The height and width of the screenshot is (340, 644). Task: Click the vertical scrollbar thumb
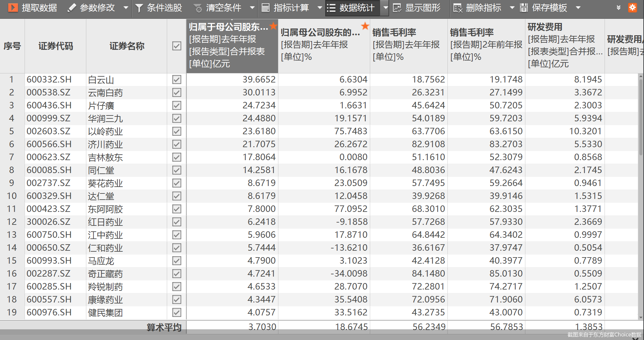coord(640,117)
